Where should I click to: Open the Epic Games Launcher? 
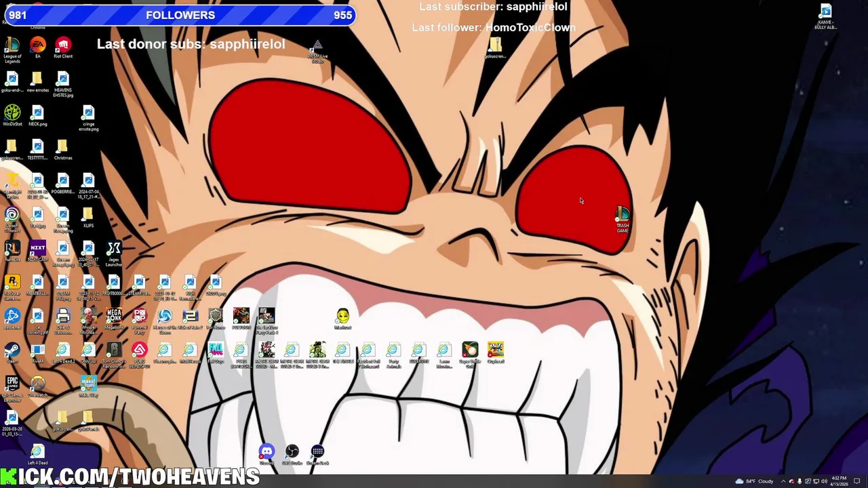tap(12, 389)
